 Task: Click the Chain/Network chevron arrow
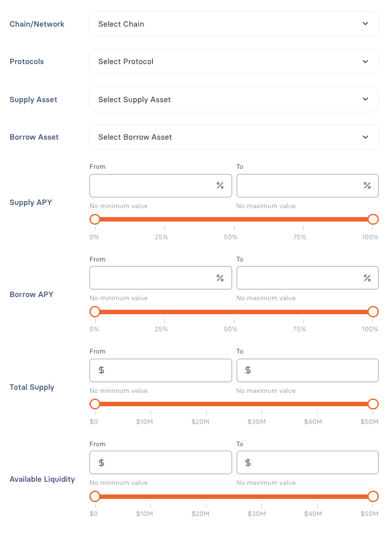[365, 24]
